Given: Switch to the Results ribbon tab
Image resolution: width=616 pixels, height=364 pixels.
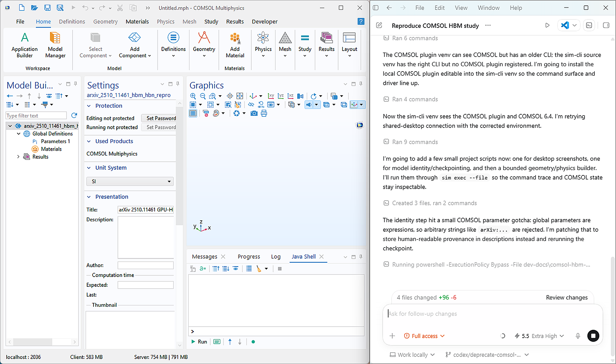Looking at the screenshot, I should (x=235, y=22).
